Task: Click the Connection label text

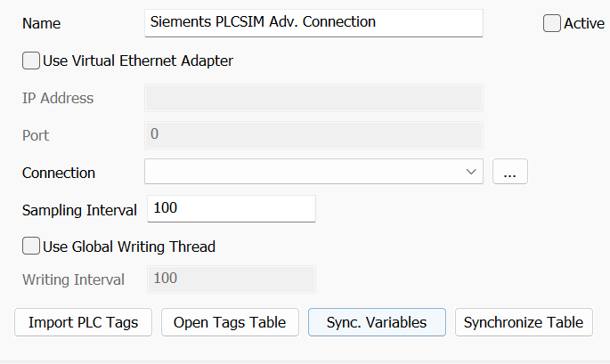Action: point(59,173)
